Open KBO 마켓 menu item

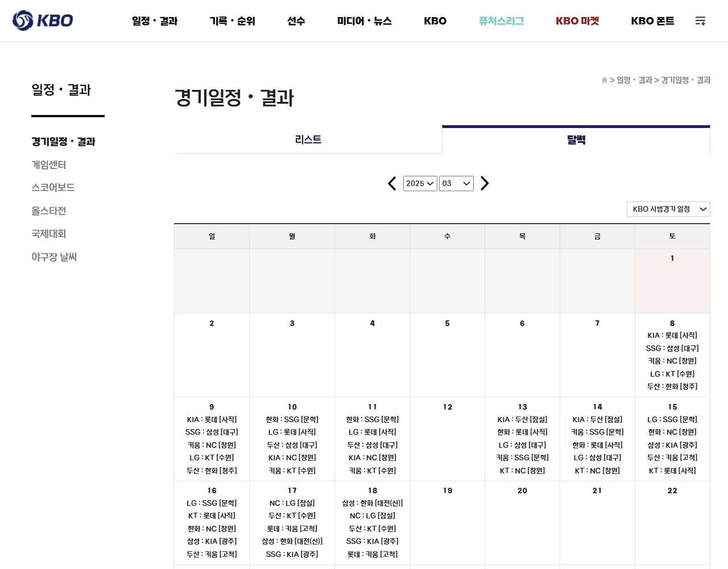(x=577, y=21)
